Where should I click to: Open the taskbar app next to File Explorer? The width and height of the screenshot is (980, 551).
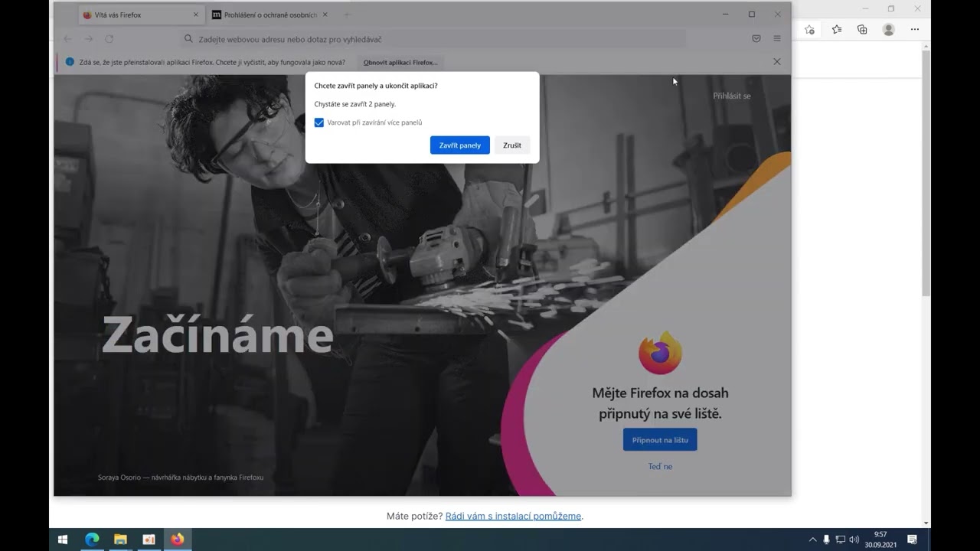coord(149,540)
